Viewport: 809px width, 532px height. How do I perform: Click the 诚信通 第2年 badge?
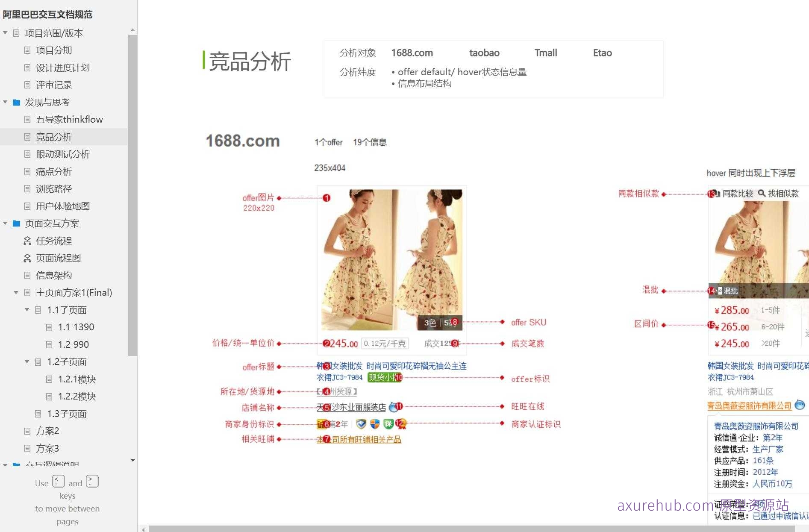click(332, 424)
